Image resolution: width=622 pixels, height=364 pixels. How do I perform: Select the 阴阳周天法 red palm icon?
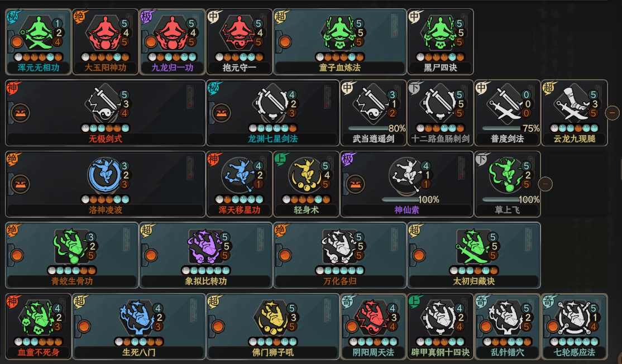pyautogui.click(x=374, y=317)
